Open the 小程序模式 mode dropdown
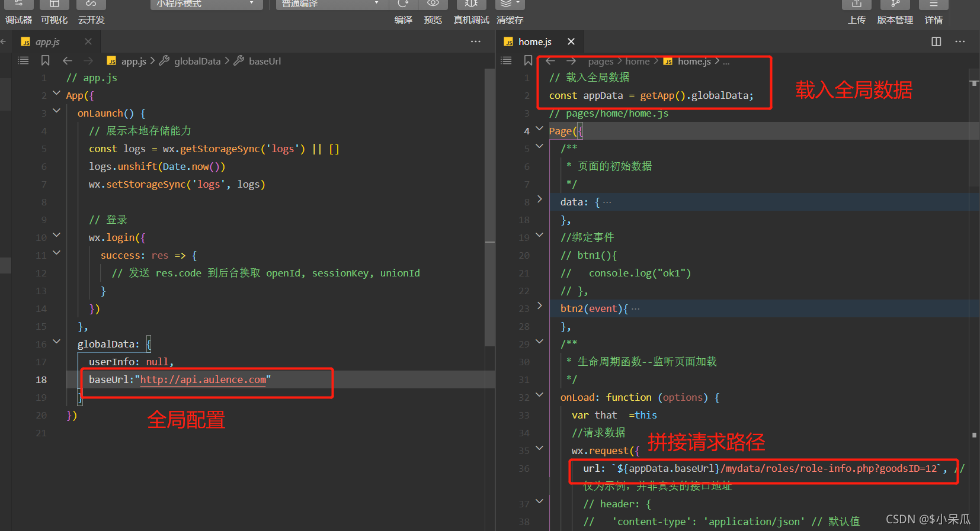 (206, 4)
